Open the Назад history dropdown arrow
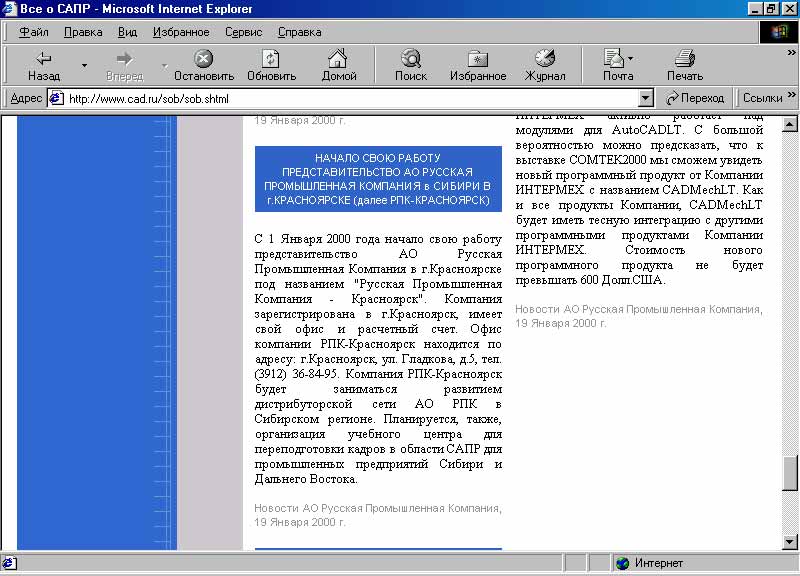The image size is (800, 576). coord(84,65)
